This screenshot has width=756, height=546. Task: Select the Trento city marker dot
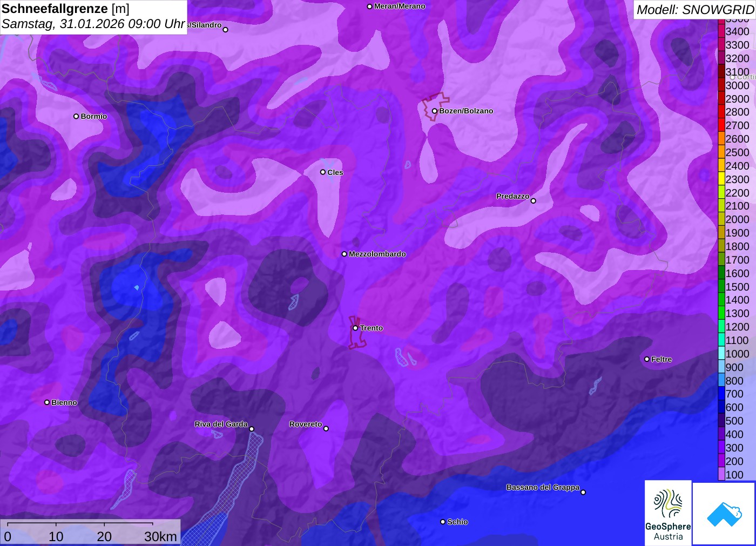point(355,328)
